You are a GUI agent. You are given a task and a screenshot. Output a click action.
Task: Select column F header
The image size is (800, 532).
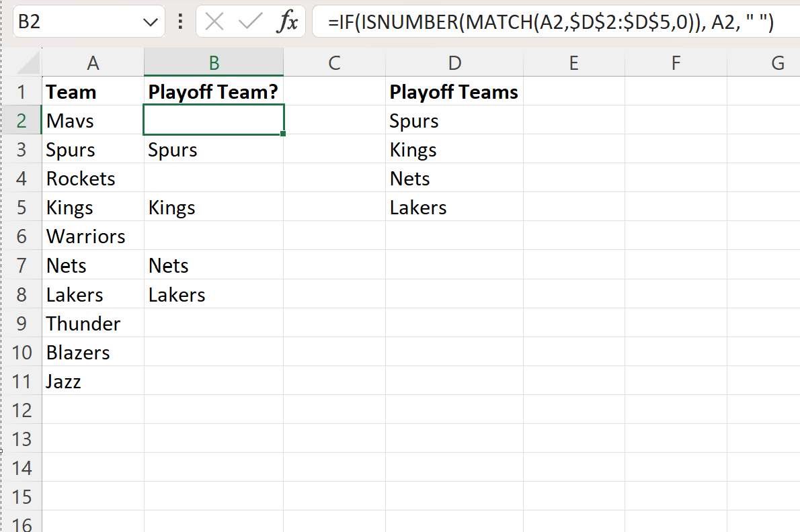pyautogui.click(x=676, y=63)
